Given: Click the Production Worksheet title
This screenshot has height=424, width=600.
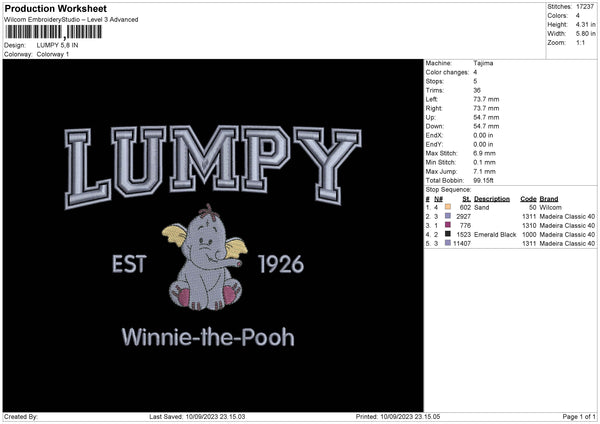Looking at the screenshot, I should click(48, 8).
